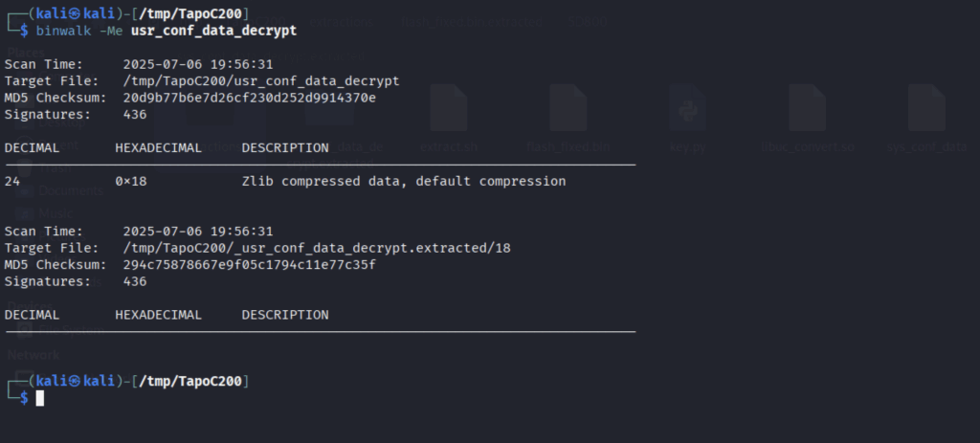This screenshot has width=980, height=443.
Task: Click the second MD5 checksum 294c7587… value
Action: point(250,264)
